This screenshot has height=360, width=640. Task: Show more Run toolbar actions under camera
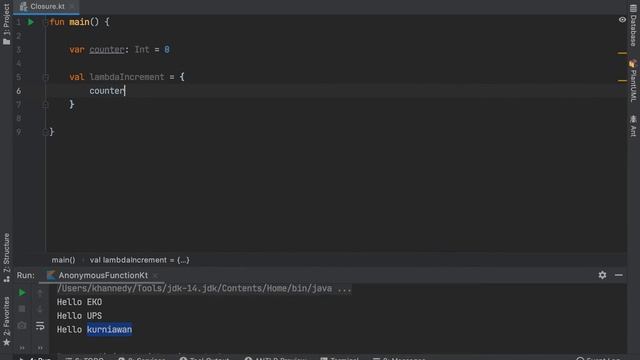(x=22, y=348)
